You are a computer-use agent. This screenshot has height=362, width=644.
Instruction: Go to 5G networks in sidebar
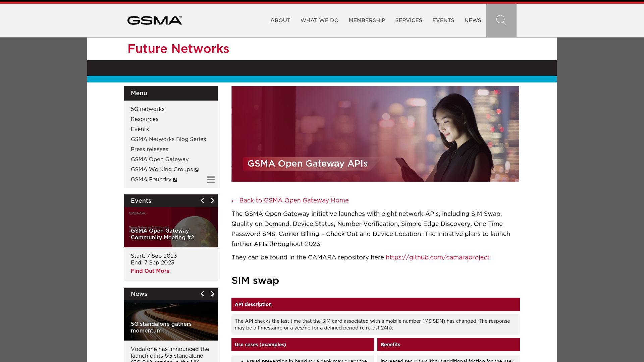(148, 109)
